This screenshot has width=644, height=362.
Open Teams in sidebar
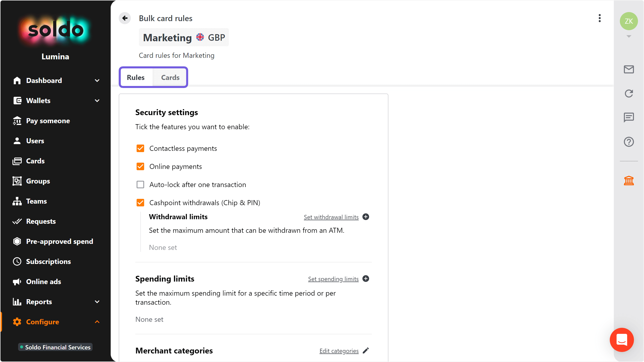tap(36, 201)
